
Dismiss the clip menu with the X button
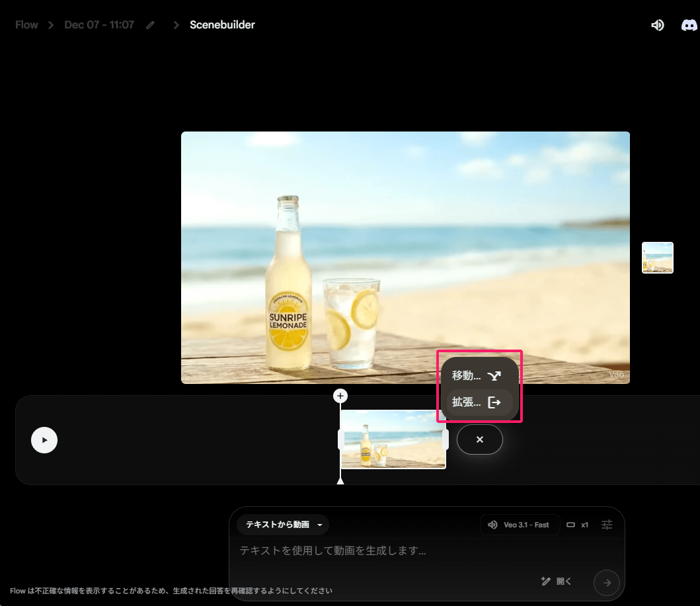point(480,439)
